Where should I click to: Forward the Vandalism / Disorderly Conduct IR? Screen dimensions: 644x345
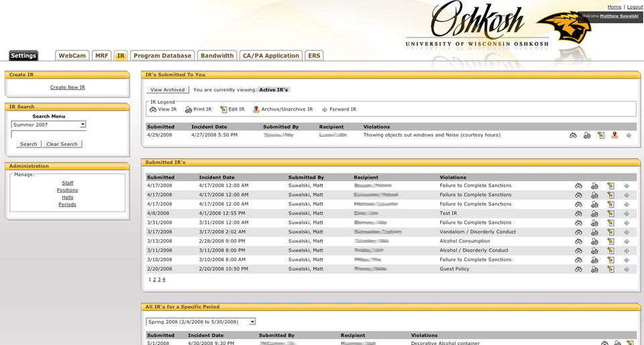[x=627, y=232]
